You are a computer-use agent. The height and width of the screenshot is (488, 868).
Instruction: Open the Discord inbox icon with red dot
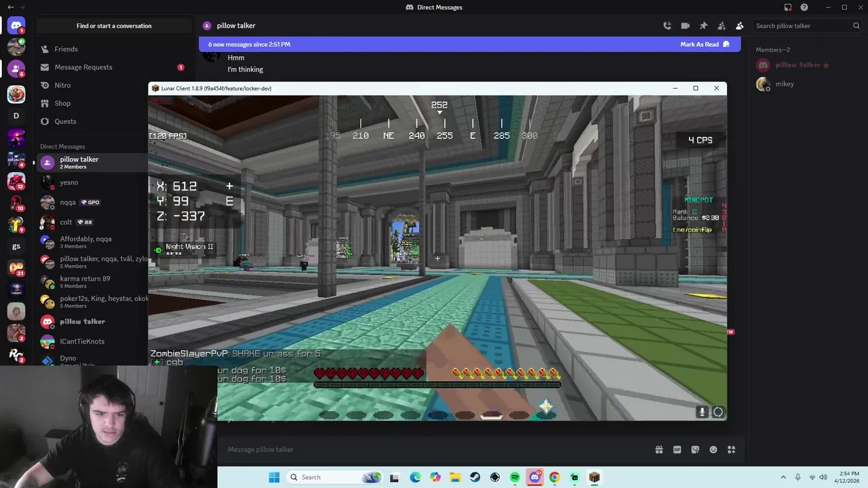coord(788,7)
